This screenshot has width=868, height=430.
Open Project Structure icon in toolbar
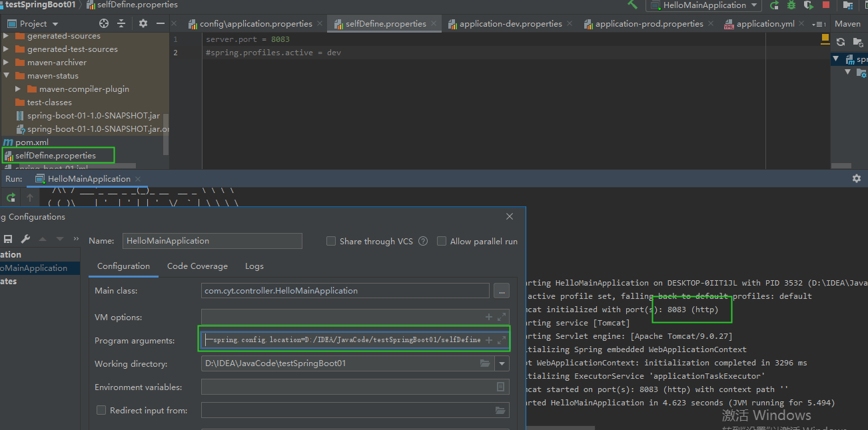(848, 5)
